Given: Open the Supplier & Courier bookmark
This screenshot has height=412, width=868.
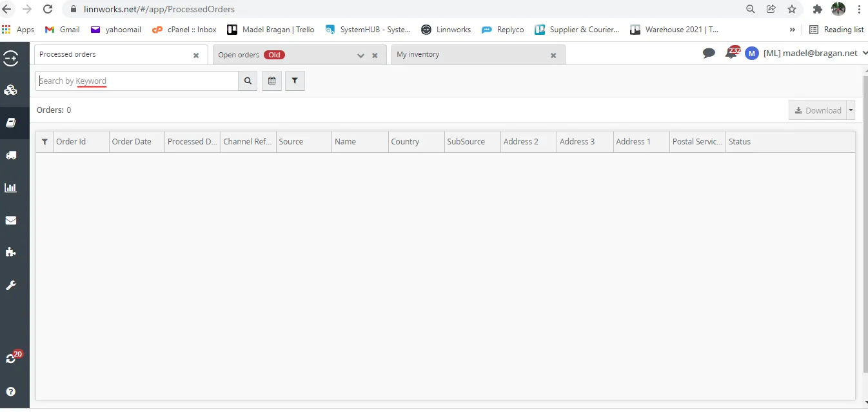Looking at the screenshot, I should (577, 30).
